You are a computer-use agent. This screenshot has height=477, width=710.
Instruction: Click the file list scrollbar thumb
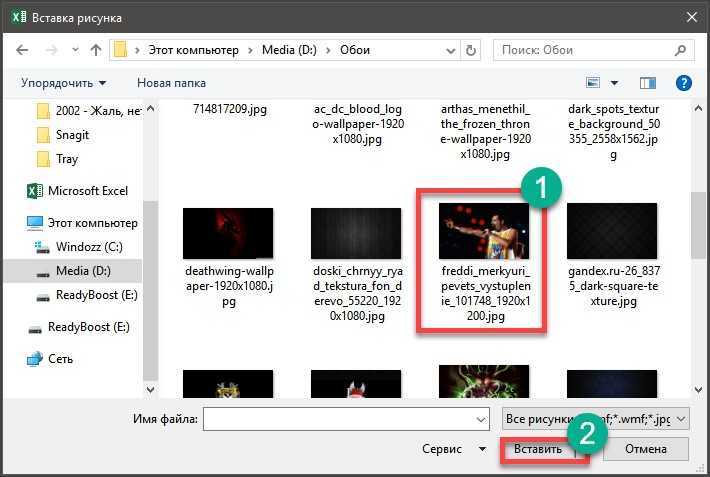pos(698,225)
